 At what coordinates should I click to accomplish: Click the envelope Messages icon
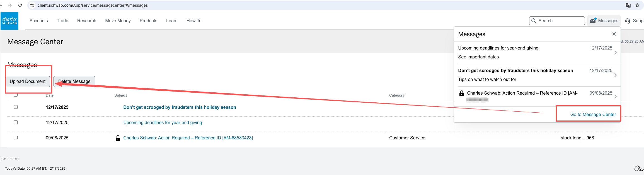593,21
